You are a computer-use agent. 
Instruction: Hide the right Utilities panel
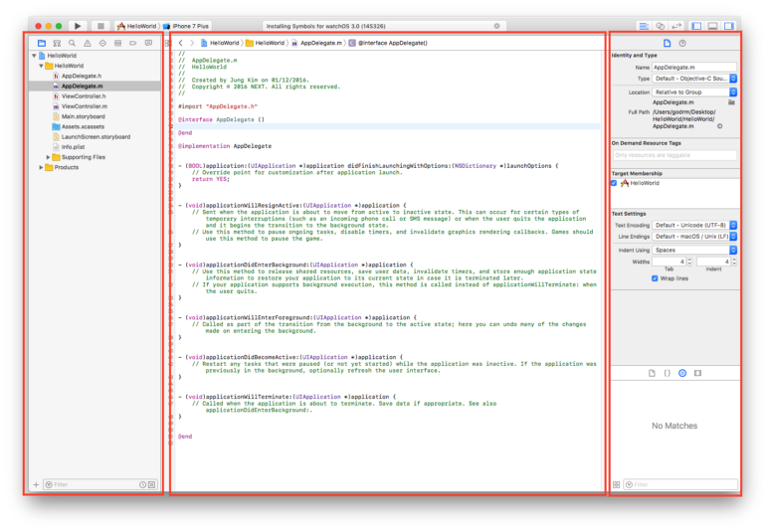[728, 26]
